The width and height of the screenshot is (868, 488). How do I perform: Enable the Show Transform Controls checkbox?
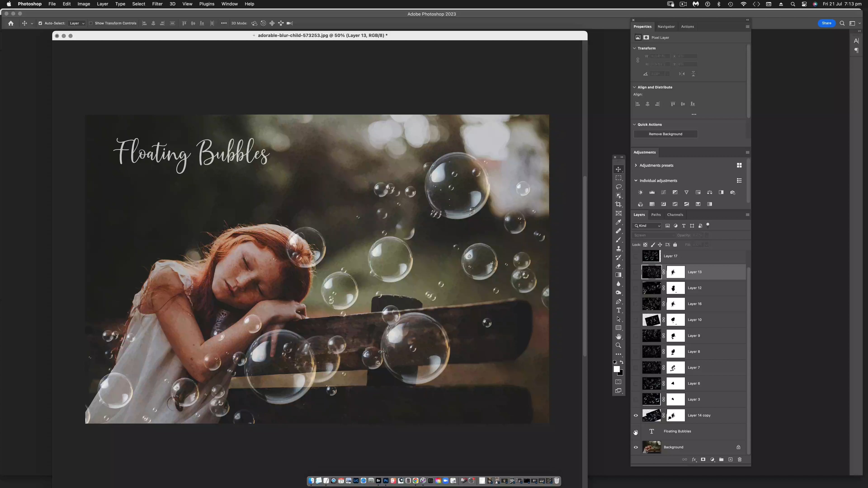(91, 23)
